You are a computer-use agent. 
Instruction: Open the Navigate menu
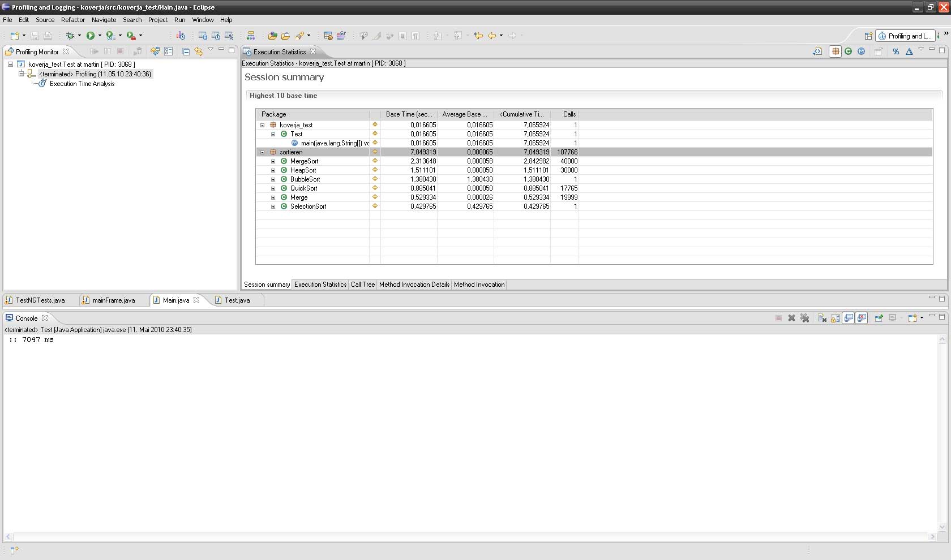tap(104, 20)
